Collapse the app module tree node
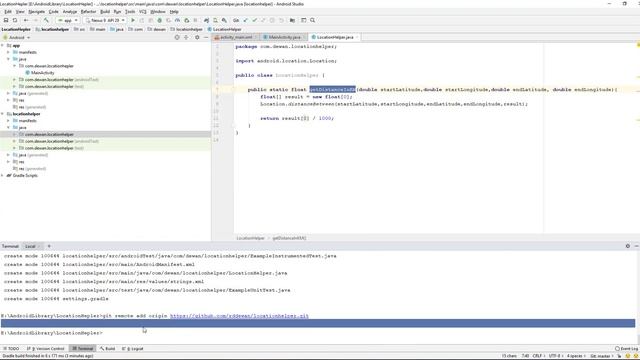Screen dimensions: 640x360 [x=2, y=45]
